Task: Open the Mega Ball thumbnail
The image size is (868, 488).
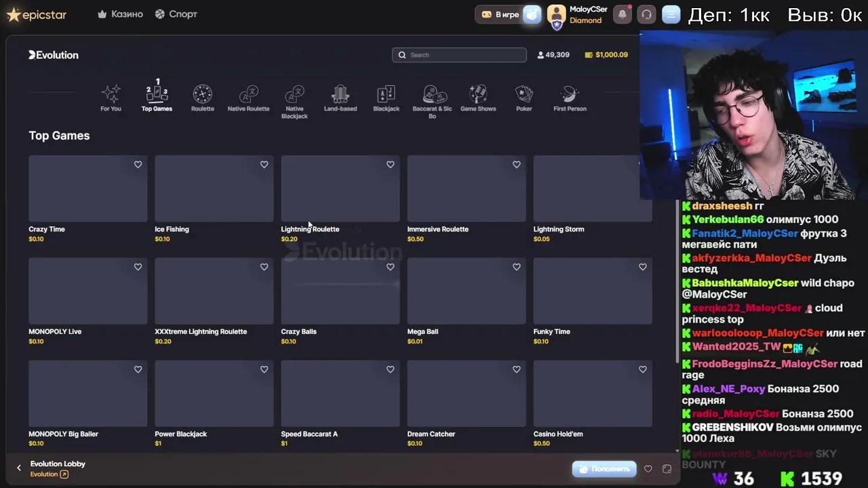Action: 466,291
